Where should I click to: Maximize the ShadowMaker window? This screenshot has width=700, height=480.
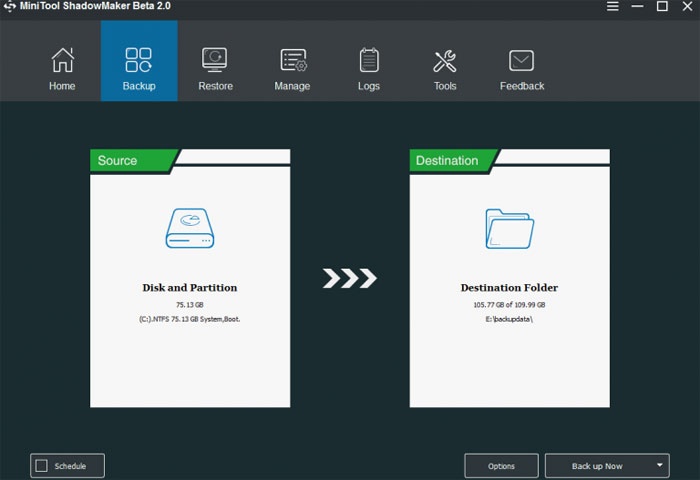[x=662, y=6]
